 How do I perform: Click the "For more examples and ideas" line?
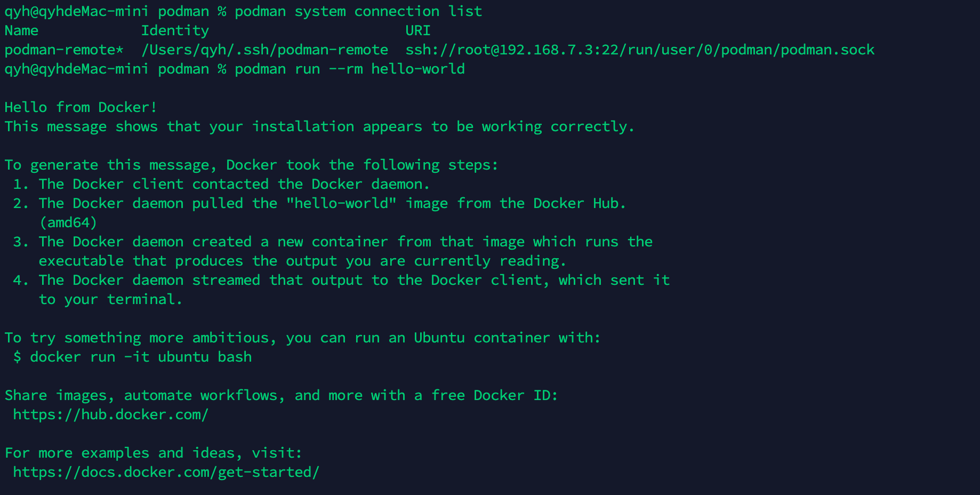pos(154,453)
